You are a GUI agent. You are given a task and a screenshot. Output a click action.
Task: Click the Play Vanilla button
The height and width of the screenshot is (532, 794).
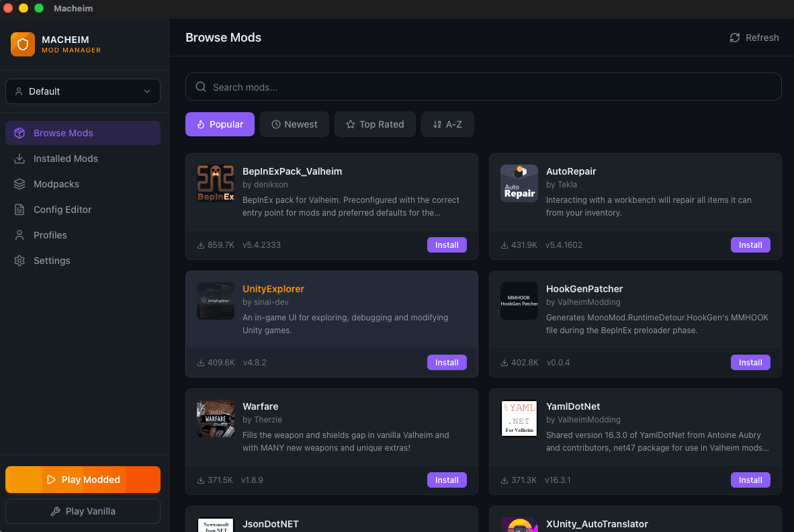tap(83, 511)
